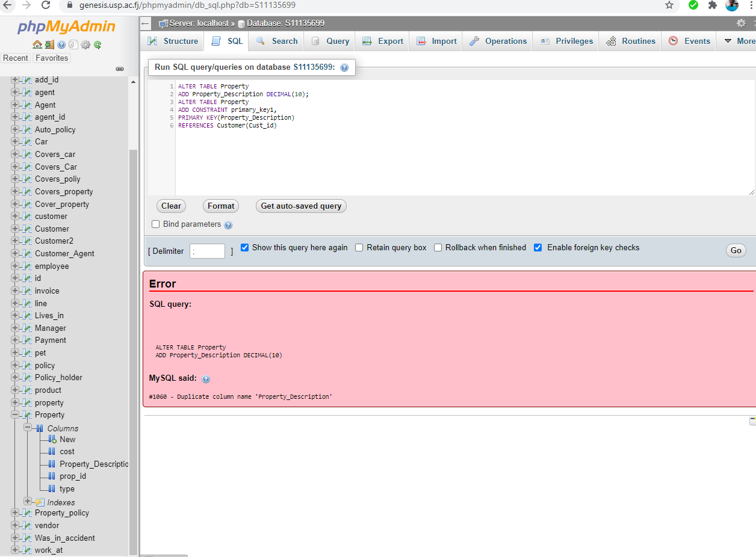Open navigation panel settings gear icon

tap(85, 45)
